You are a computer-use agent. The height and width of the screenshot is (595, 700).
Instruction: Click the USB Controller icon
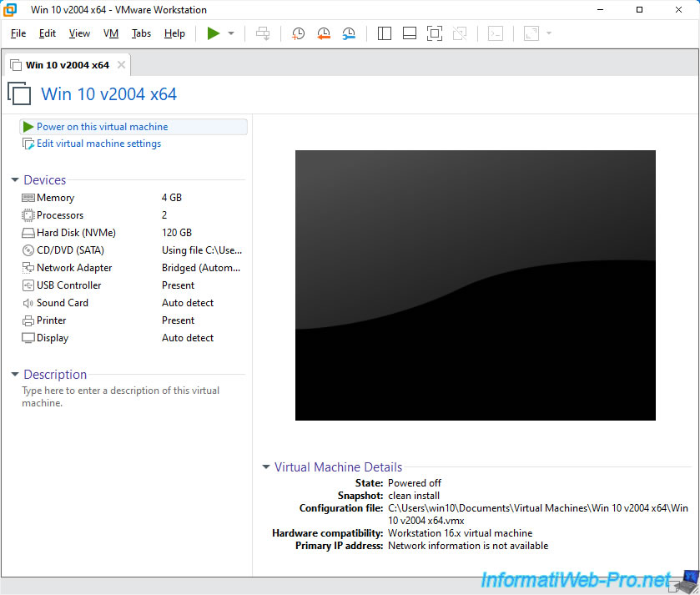pyautogui.click(x=28, y=285)
